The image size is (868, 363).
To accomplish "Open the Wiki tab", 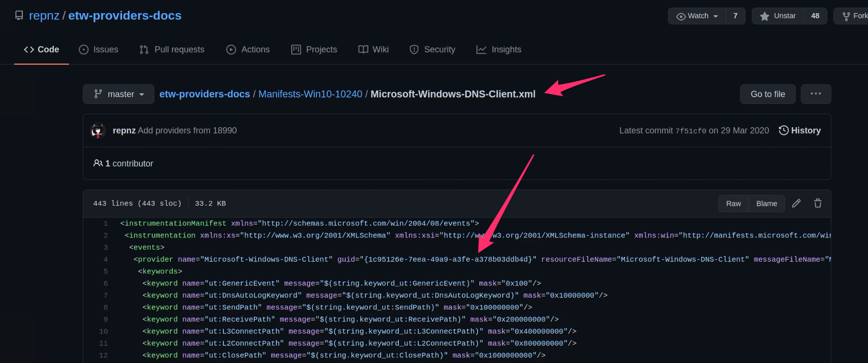I will click(373, 50).
